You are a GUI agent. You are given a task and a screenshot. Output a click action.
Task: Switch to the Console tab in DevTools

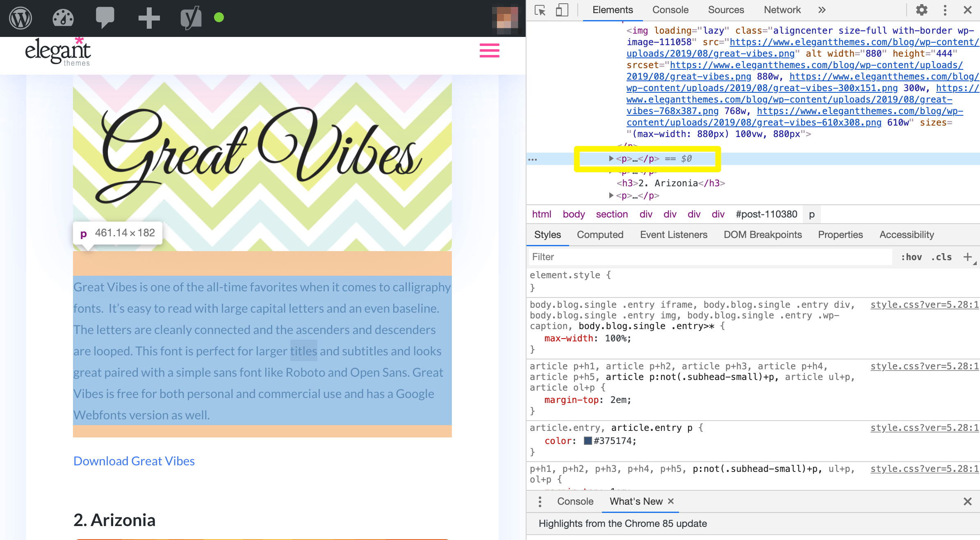(x=670, y=10)
